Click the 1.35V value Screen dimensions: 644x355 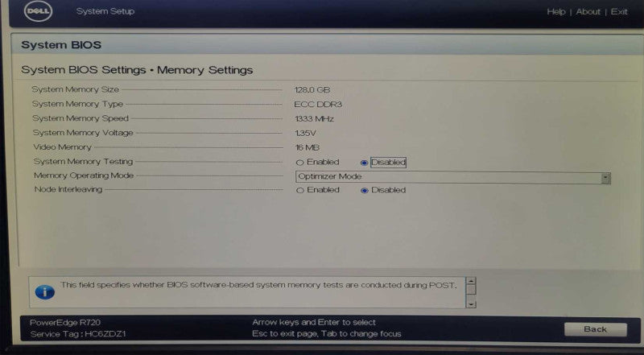coord(305,134)
